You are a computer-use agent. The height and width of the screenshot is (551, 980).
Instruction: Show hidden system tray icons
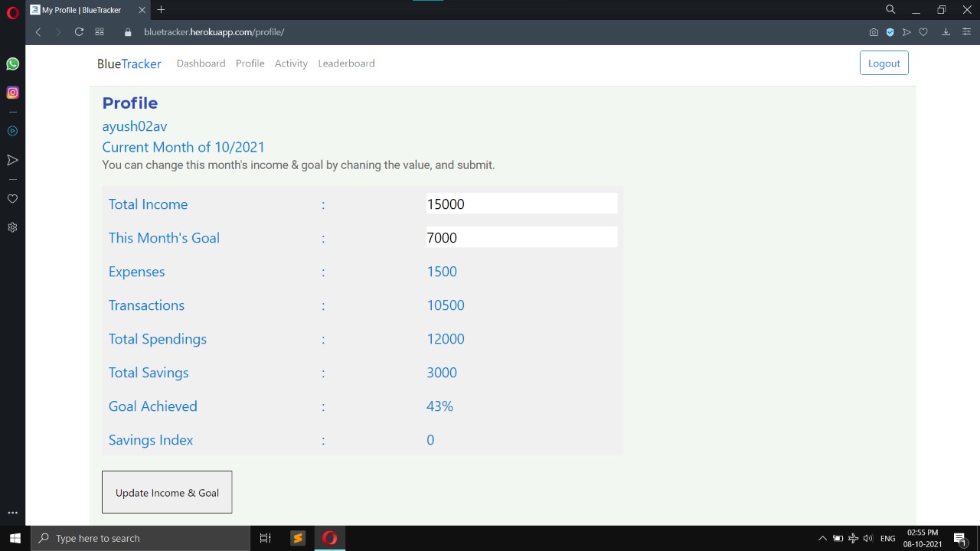(822, 538)
